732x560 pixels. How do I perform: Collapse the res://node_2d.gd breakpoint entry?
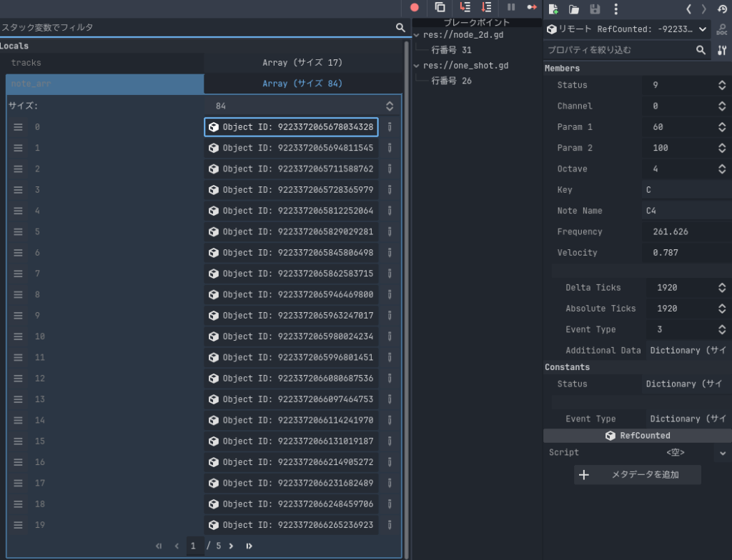[x=418, y=34]
